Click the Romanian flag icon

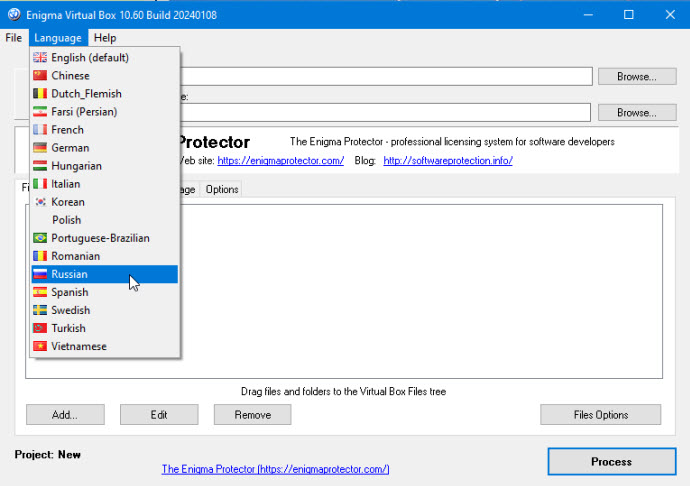pos(40,256)
